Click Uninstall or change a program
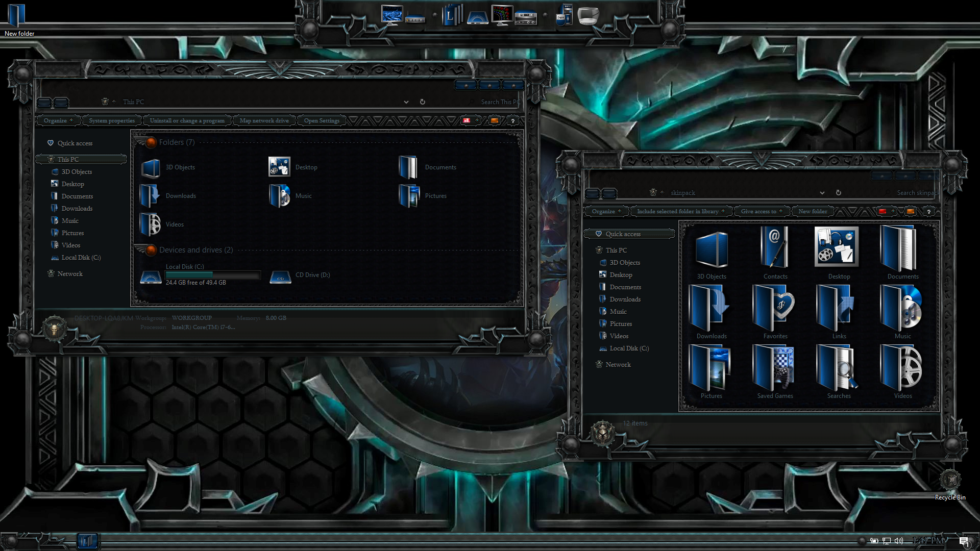This screenshot has height=551, width=980. tap(187, 121)
